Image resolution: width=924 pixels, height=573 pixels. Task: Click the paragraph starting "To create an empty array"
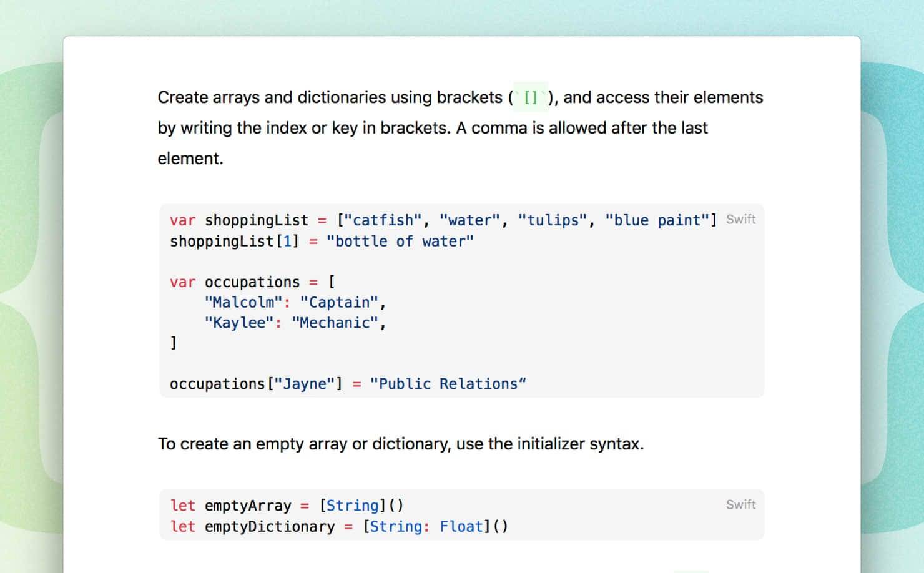(400, 444)
